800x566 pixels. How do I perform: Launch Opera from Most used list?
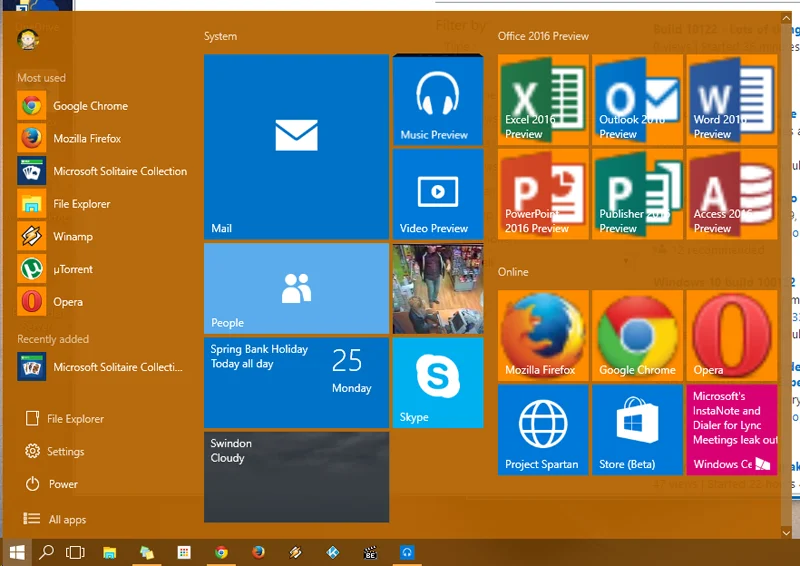click(x=102, y=302)
